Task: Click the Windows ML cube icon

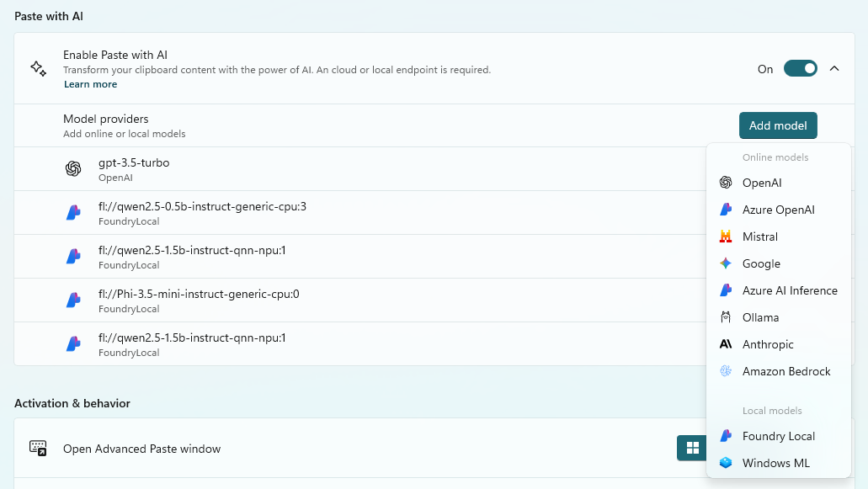Action: (726, 463)
